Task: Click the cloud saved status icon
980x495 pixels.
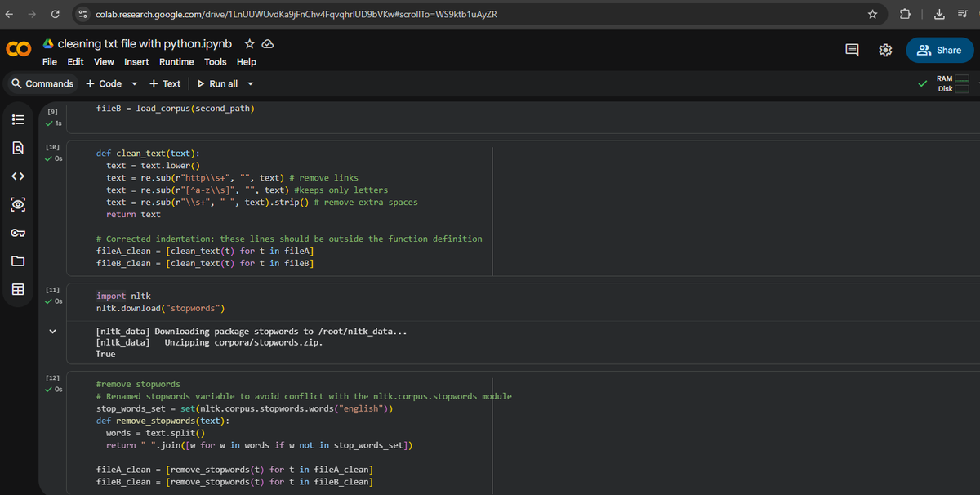Action: click(x=266, y=43)
